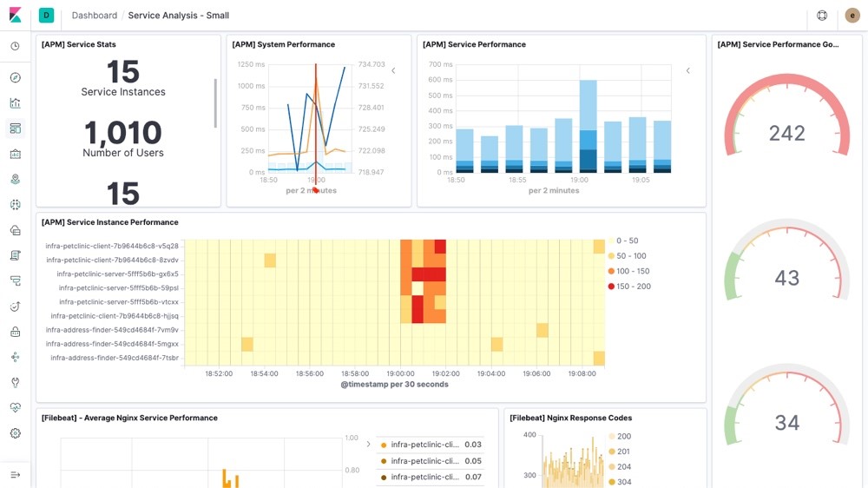Open Stack Monitoring heartbeat icon

coord(15,408)
